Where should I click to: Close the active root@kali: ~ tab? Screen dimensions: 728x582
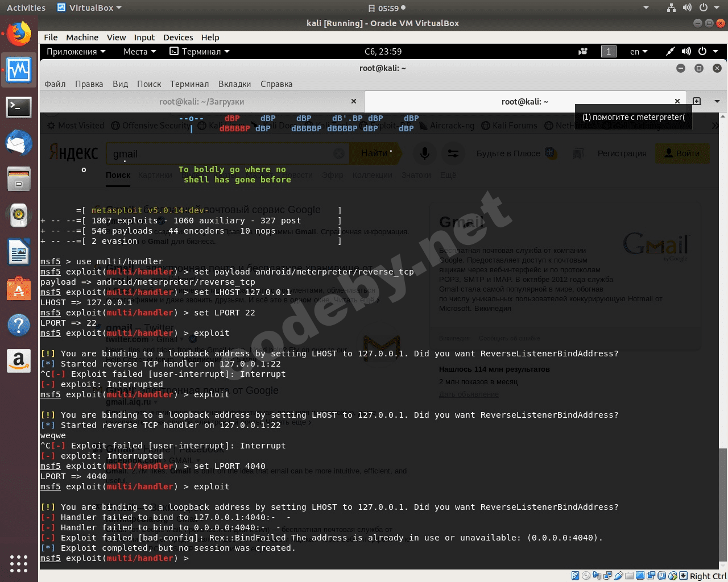point(677,101)
